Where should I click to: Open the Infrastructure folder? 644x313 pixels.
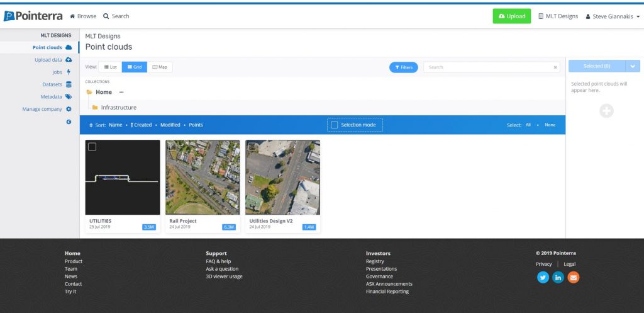tap(118, 108)
